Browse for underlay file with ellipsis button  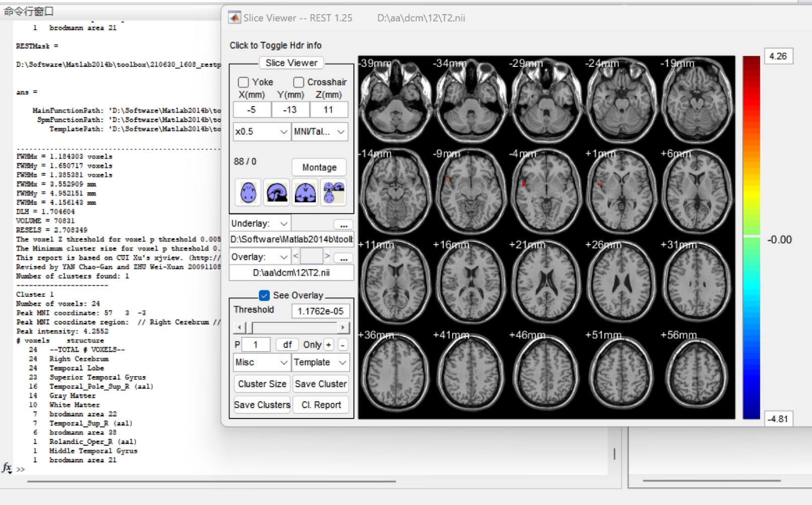pos(344,224)
